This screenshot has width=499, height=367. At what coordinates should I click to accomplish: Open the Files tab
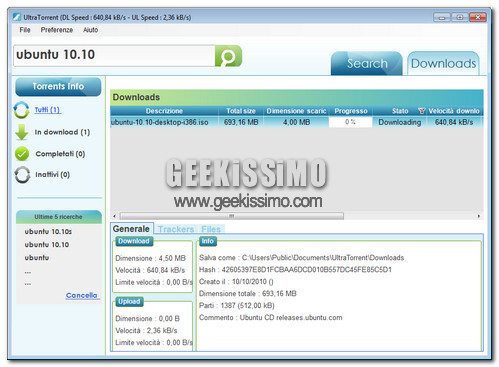[x=211, y=229]
